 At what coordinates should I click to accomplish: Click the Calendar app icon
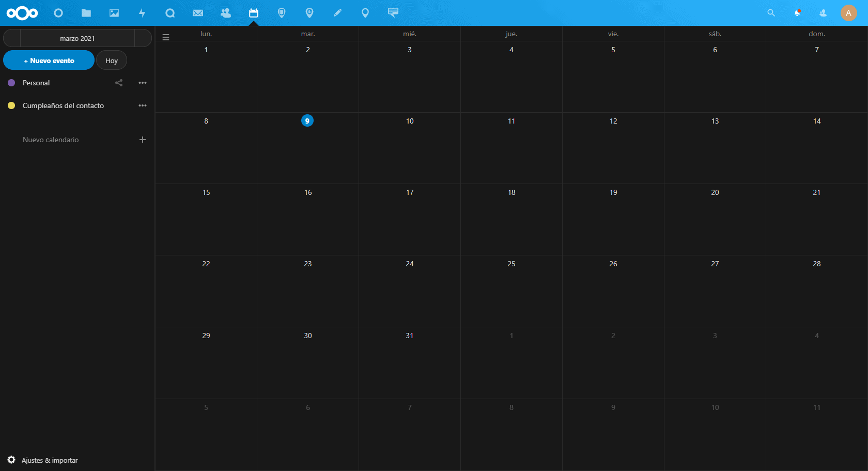(x=254, y=13)
